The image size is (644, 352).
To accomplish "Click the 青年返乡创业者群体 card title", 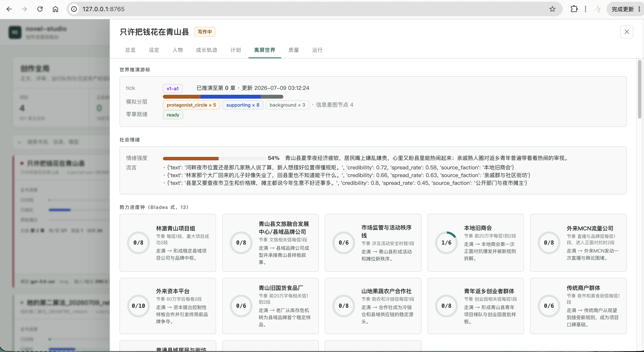I will [x=489, y=291].
